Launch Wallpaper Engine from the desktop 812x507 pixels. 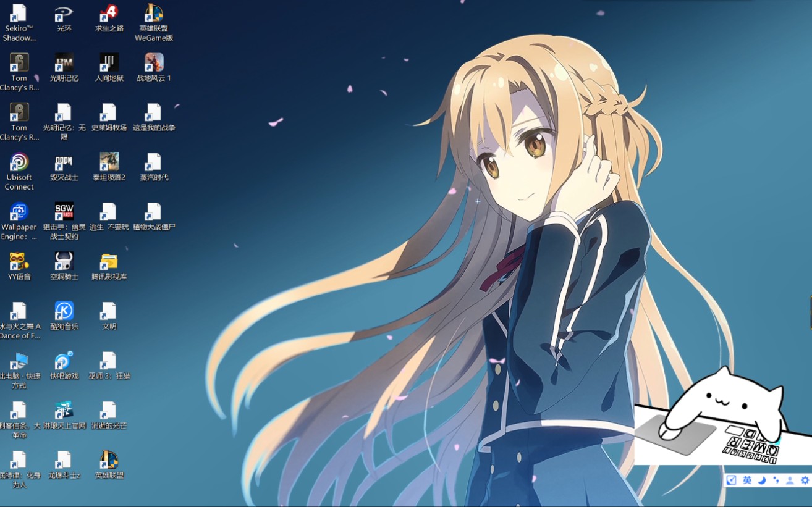(x=19, y=212)
